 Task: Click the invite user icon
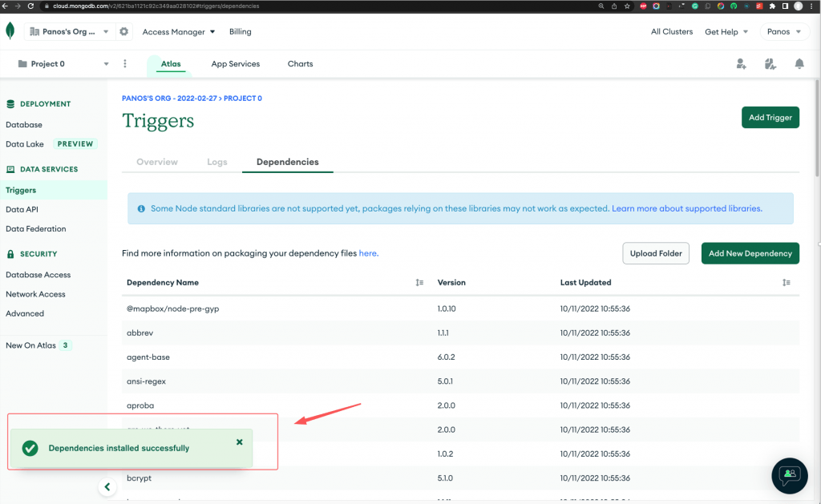741,64
